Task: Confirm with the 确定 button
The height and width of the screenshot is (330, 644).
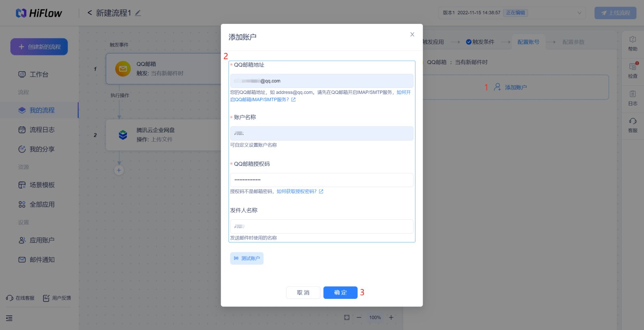Action: [340, 293]
